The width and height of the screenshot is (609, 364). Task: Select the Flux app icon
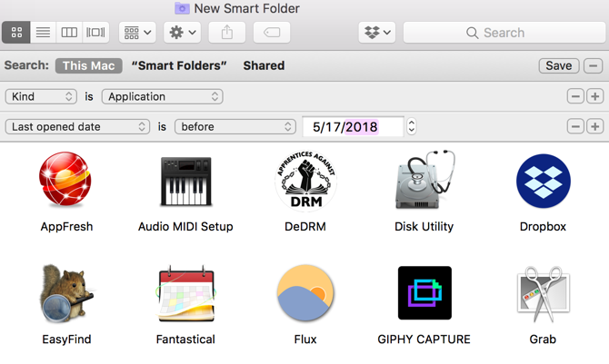coord(305,293)
